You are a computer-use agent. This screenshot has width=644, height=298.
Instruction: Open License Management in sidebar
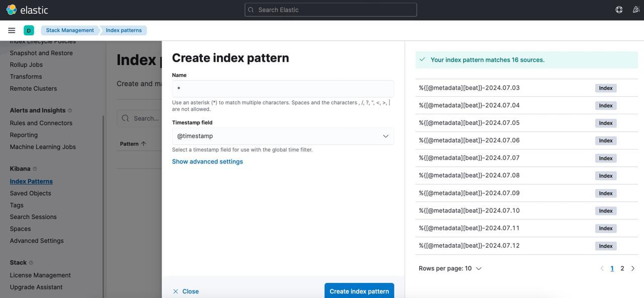(x=40, y=275)
